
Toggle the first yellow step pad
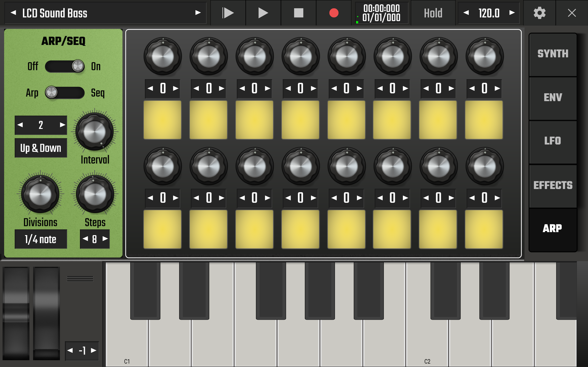point(162,120)
